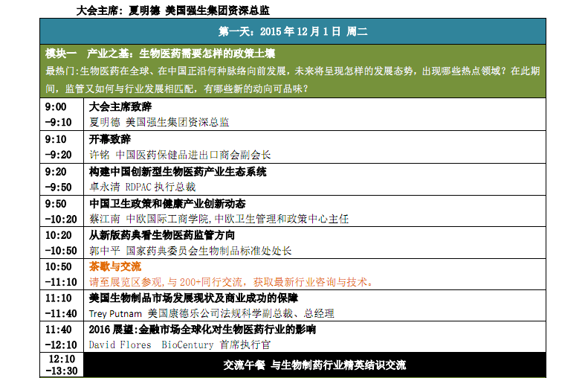Click the orange text 请至展览区参观

point(230,282)
